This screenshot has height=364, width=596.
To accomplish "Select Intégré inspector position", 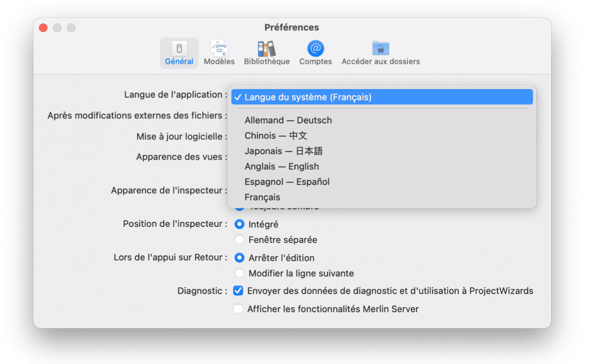I will tap(239, 224).
